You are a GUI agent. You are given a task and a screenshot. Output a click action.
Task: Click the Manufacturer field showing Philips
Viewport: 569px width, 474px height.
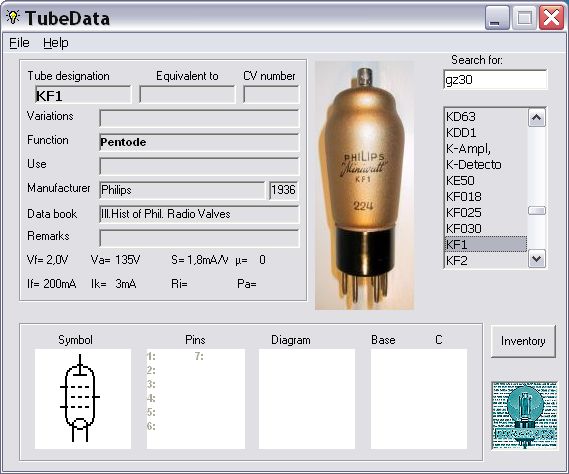click(x=182, y=190)
